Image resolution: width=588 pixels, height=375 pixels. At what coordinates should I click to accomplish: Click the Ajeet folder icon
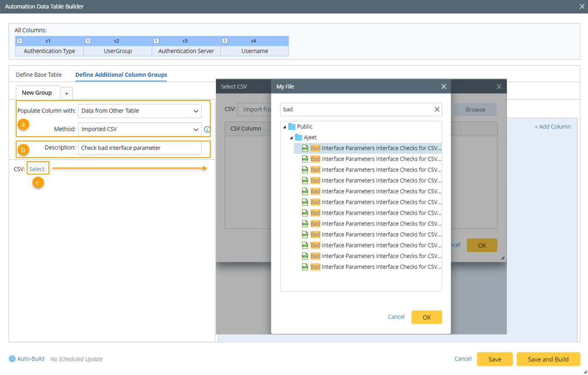tap(298, 138)
